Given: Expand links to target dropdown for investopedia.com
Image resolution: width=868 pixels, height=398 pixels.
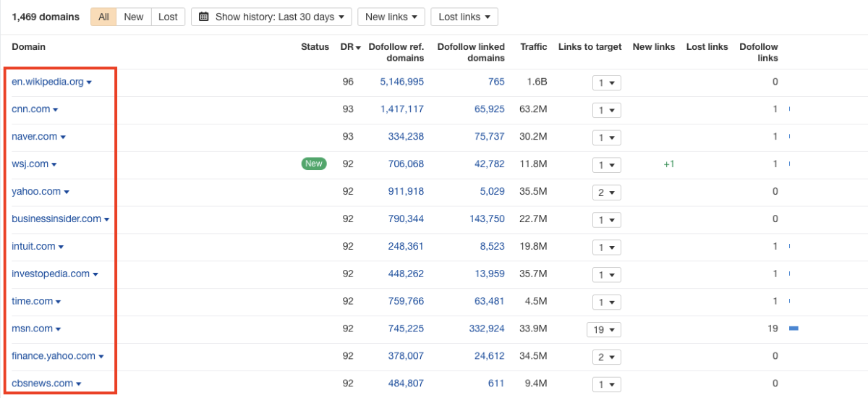Looking at the screenshot, I should pos(606,275).
